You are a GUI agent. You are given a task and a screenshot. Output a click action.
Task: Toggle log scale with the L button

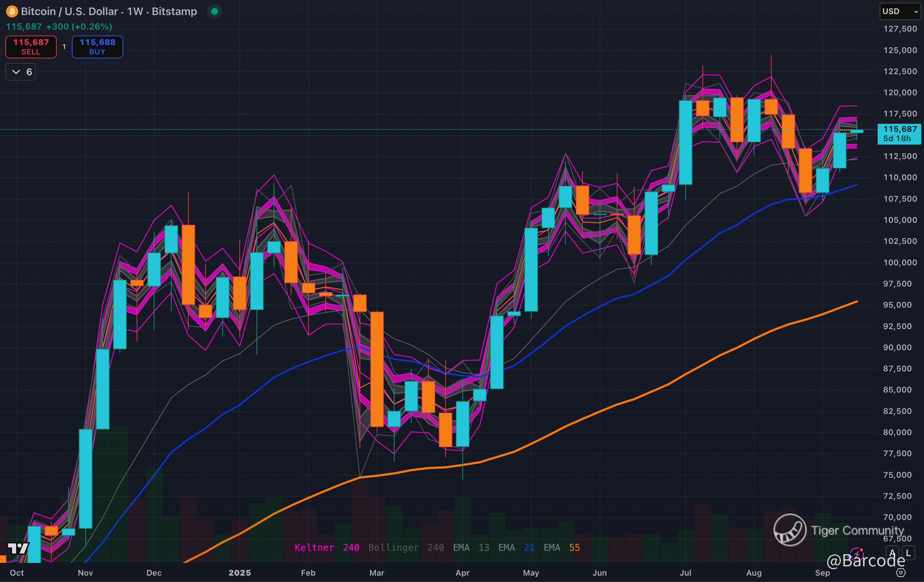coord(908,553)
